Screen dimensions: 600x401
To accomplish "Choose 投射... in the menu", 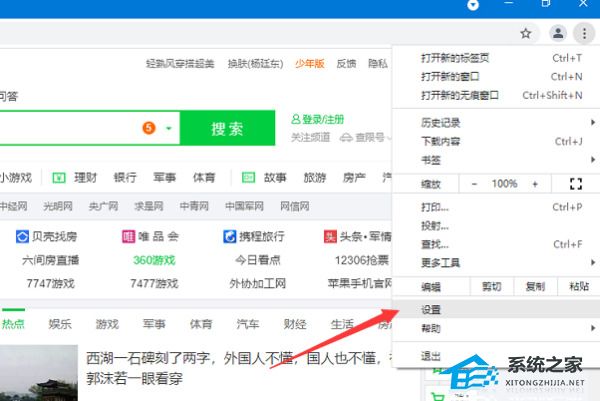I will (x=496, y=226).
